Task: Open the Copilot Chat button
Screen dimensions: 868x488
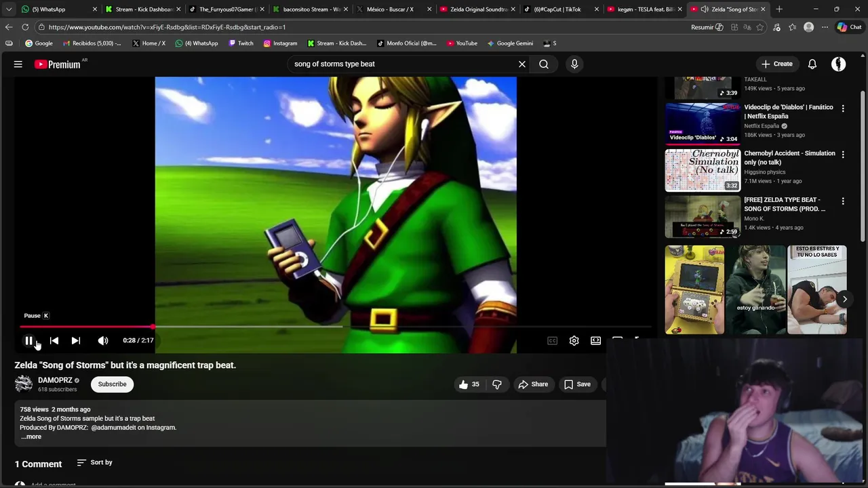Action: pos(849,27)
